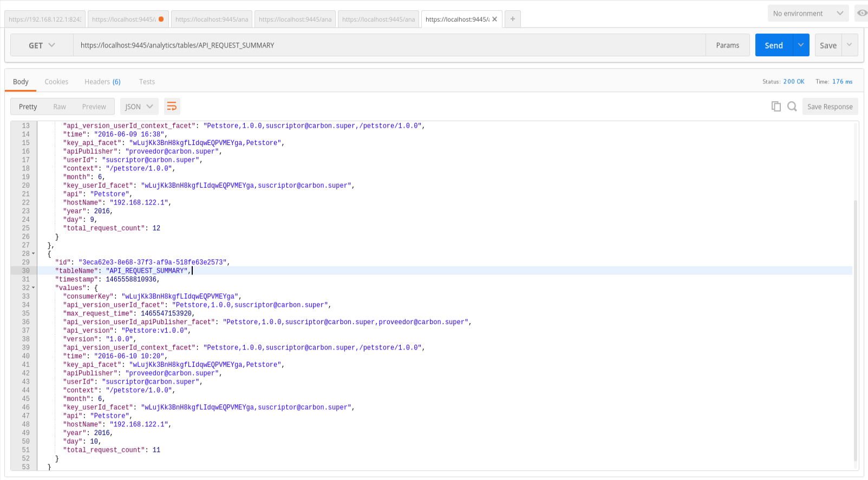The image size is (868, 480).
Task: Click total_request_count 12 line
Action: (112, 228)
